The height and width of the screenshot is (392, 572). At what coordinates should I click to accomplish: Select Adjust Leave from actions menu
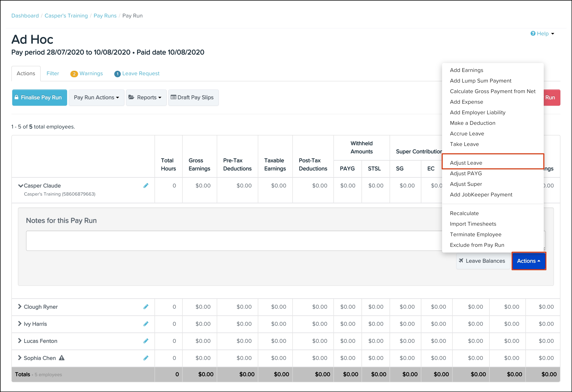click(466, 163)
